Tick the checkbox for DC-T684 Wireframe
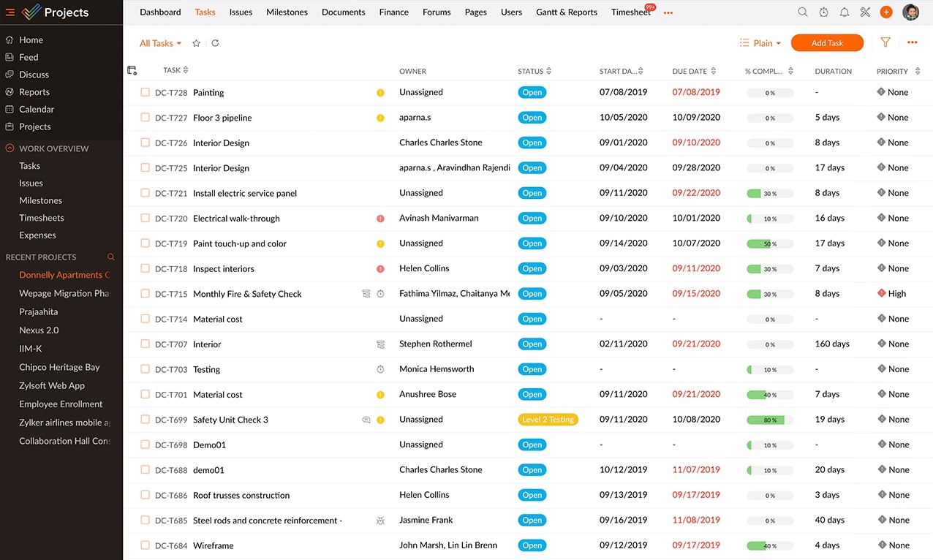Screen dimensions: 933x560 (145, 545)
